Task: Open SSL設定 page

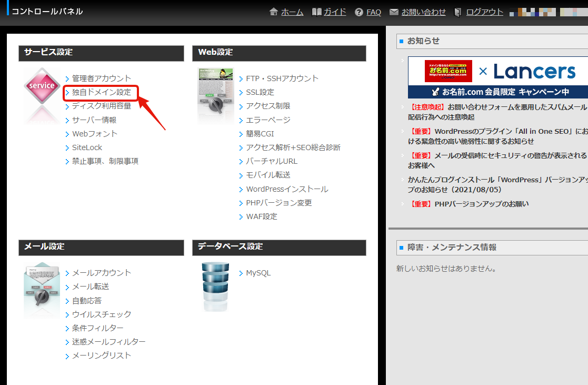Action: pyautogui.click(x=260, y=92)
